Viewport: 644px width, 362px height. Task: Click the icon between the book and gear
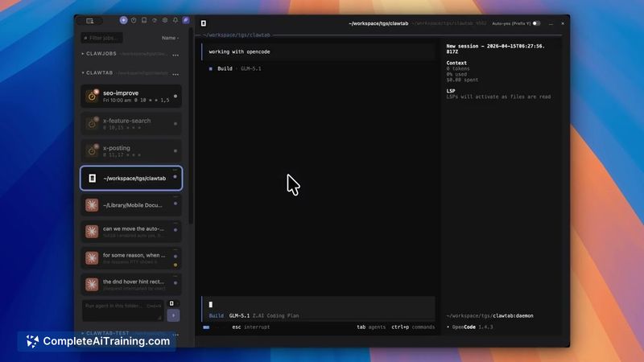[x=155, y=20]
